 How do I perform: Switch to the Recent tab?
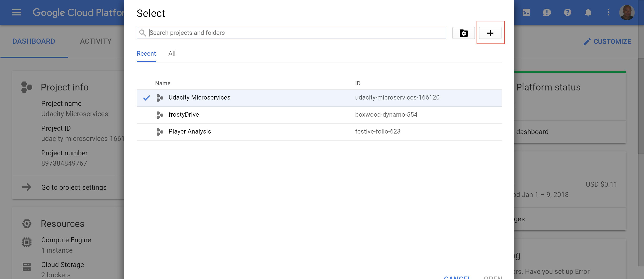pyautogui.click(x=146, y=53)
